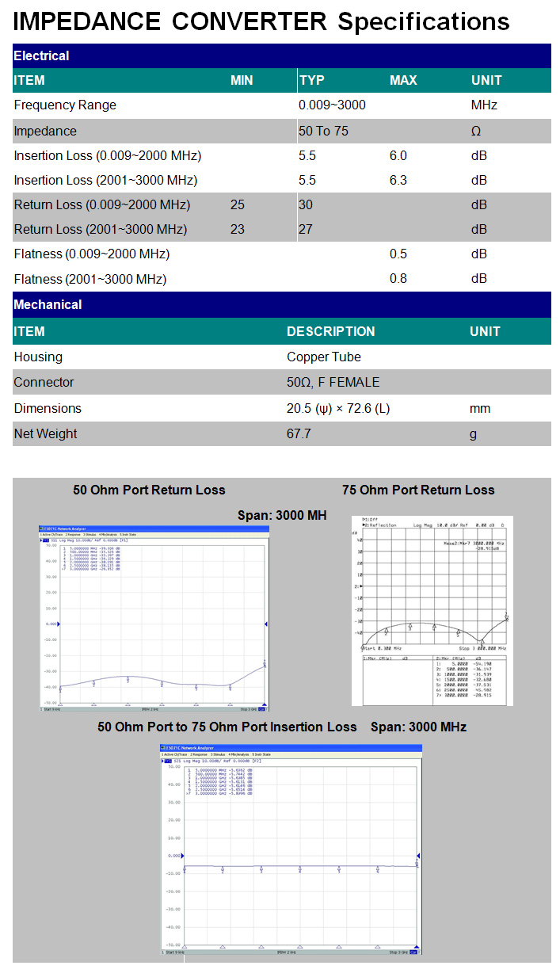Open the 50 Ohm Port Return Loss graph image
This screenshot has width=560, height=977.
154,617
